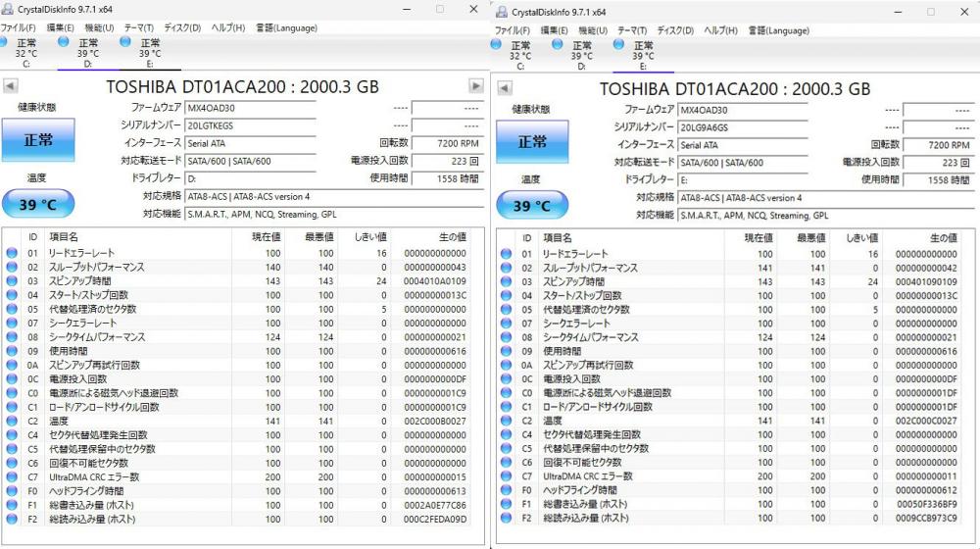Click status icon for 電源投入回数 in right window
Image resolution: width=980 pixels, height=549 pixels.
pyautogui.click(x=507, y=379)
